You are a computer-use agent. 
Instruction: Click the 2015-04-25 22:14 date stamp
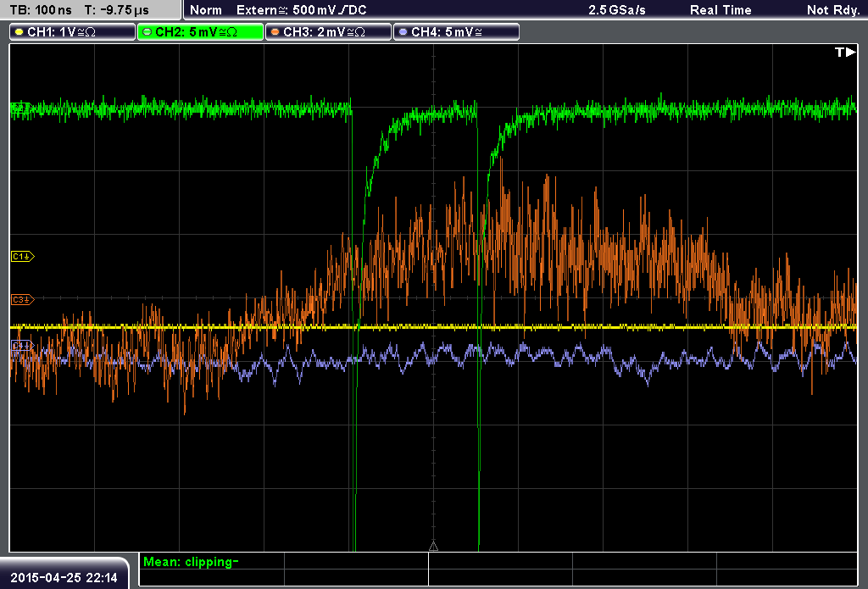point(64,578)
